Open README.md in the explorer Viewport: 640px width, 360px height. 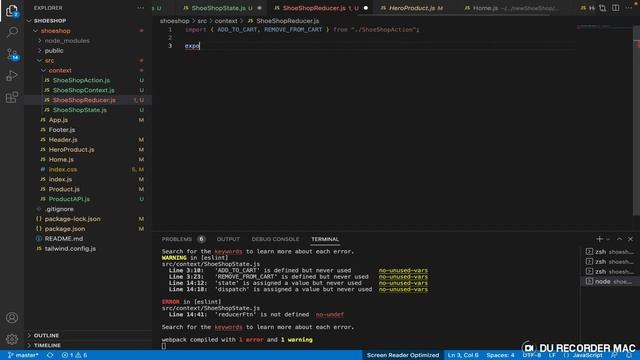(64, 238)
